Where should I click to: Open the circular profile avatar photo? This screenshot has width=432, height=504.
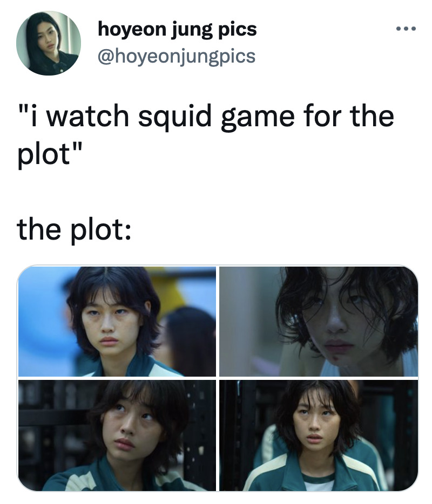(49, 43)
